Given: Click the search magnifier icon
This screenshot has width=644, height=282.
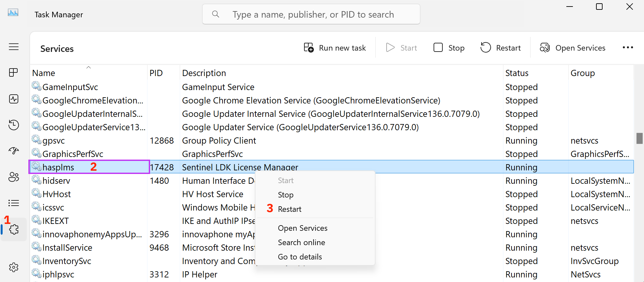Looking at the screenshot, I should pos(215,14).
